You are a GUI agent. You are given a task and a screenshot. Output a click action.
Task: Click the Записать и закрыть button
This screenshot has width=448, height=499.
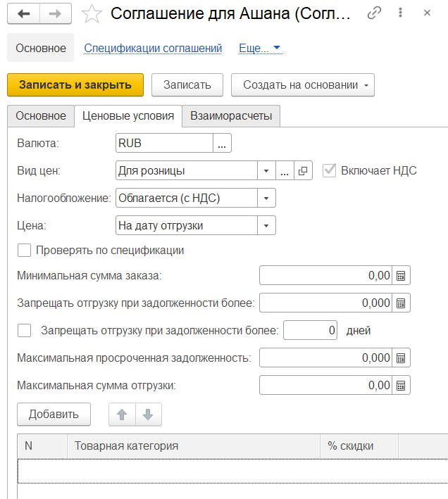[x=75, y=85]
